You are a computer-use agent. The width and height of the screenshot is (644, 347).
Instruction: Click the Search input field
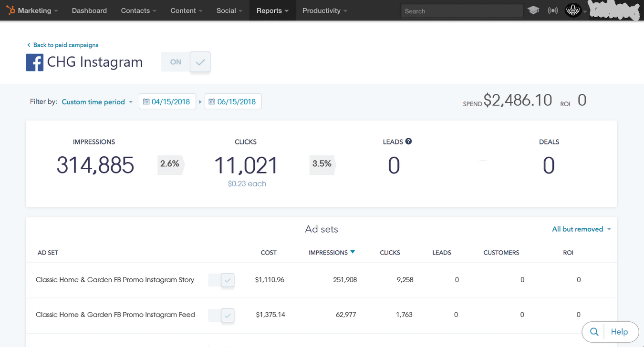(x=461, y=11)
